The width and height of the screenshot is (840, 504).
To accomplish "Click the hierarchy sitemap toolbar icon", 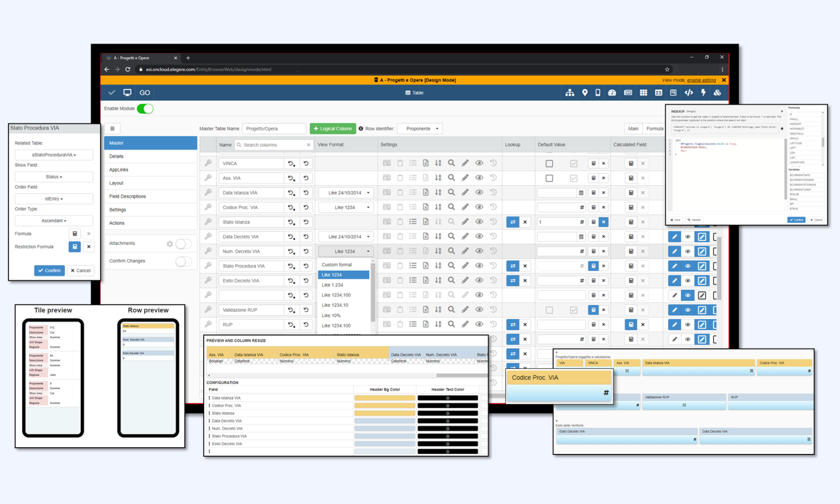I will pos(570,93).
